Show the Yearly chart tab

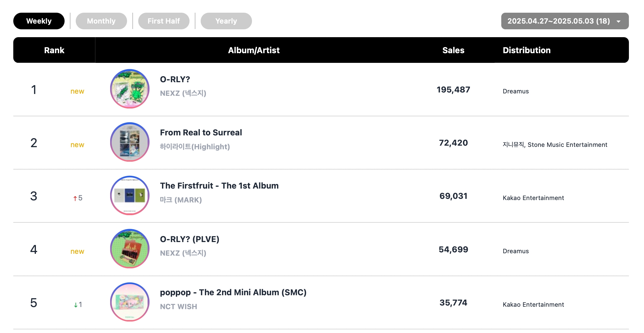[x=226, y=21]
